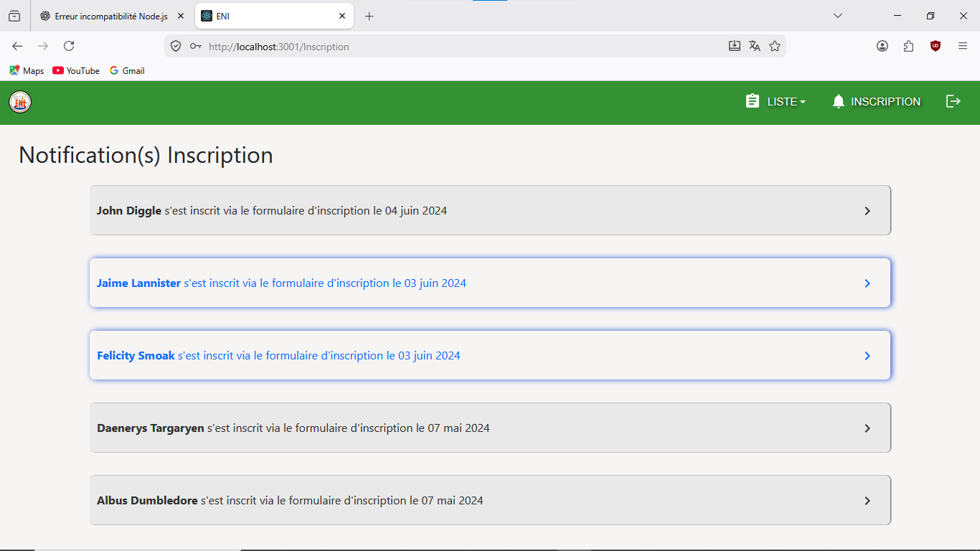Click the Firefox View icon
Image resolution: width=980 pixels, height=551 pixels.
pos(14,16)
